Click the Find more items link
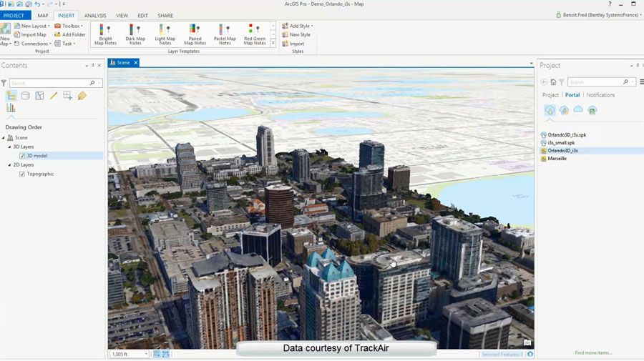644x361 pixels. coord(593,353)
